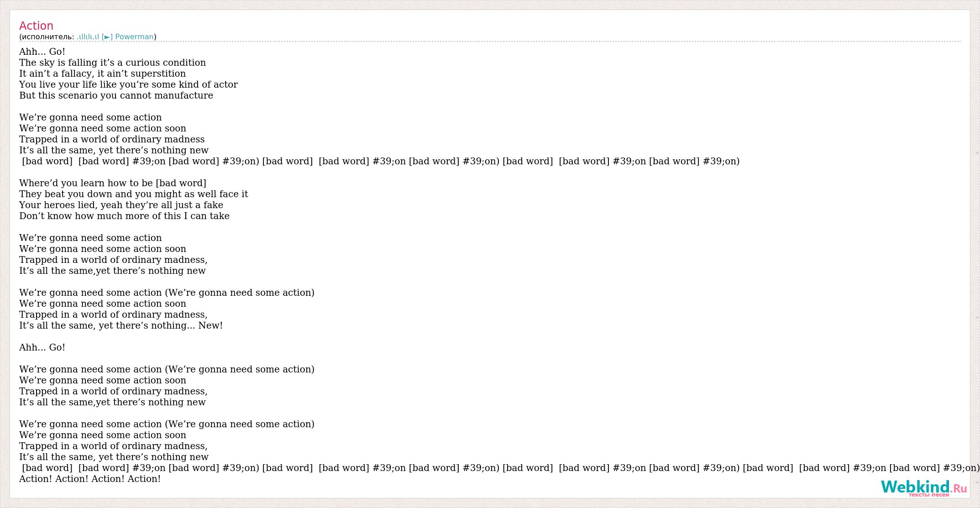Click the line 'The sky is falling it's a curious condition'

pyautogui.click(x=112, y=63)
